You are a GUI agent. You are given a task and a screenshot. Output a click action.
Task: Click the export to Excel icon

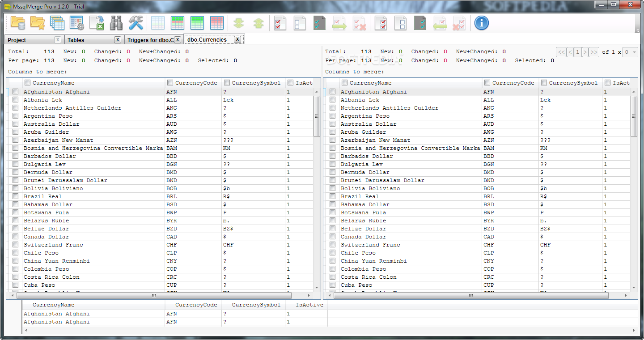pyautogui.click(x=97, y=23)
